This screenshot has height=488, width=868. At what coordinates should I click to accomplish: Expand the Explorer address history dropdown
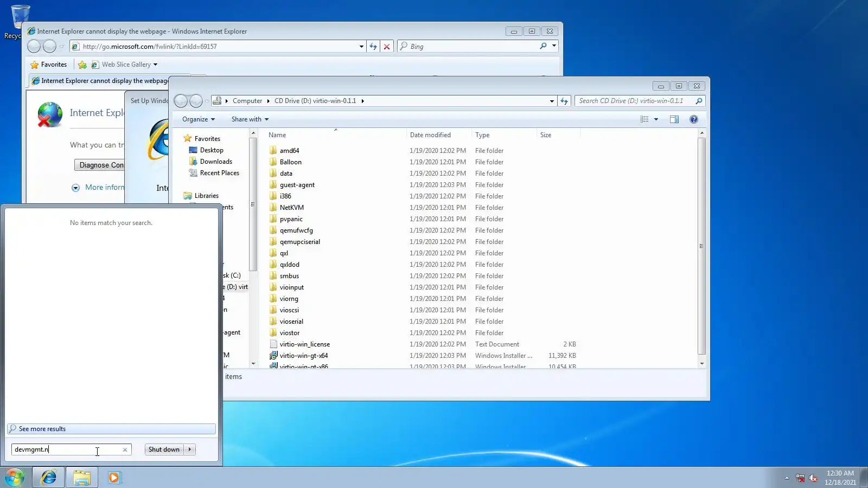(x=552, y=101)
